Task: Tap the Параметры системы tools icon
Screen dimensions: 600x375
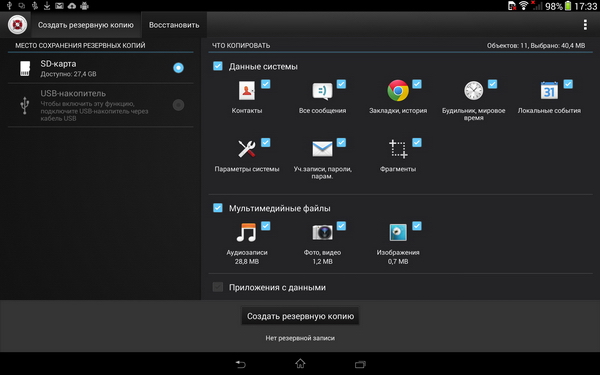Action: (247, 149)
